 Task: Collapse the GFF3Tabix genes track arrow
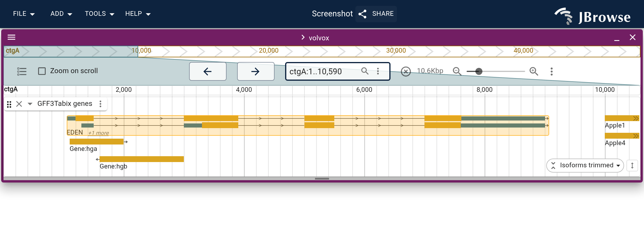(x=30, y=104)
